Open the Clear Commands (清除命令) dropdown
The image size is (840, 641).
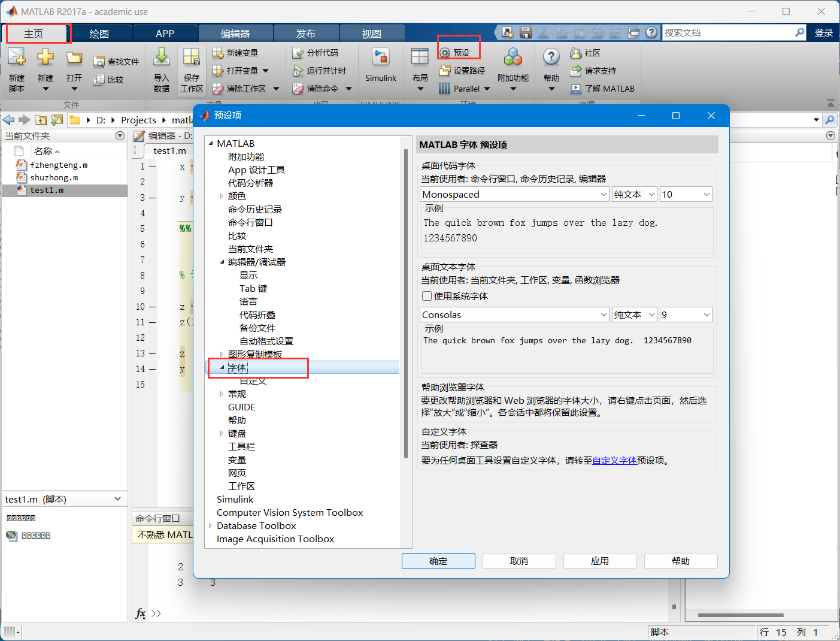pos(348,89)
